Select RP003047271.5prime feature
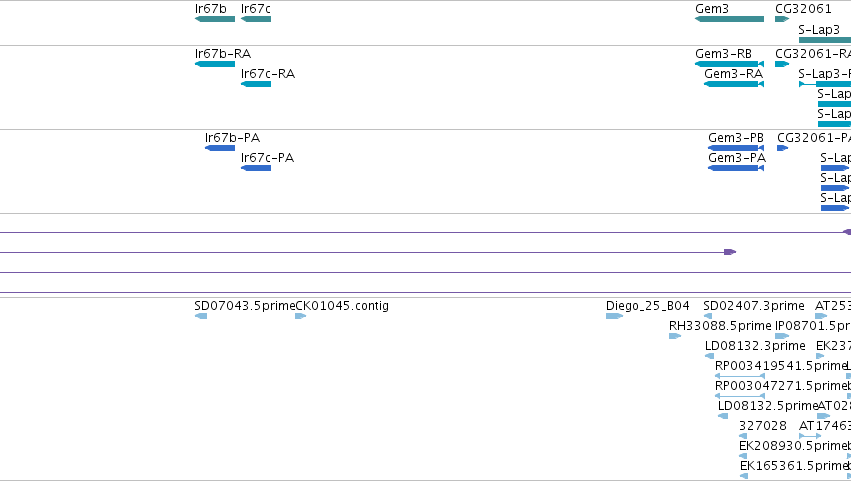Screen dimensions: 851x481 click(740, 396)
